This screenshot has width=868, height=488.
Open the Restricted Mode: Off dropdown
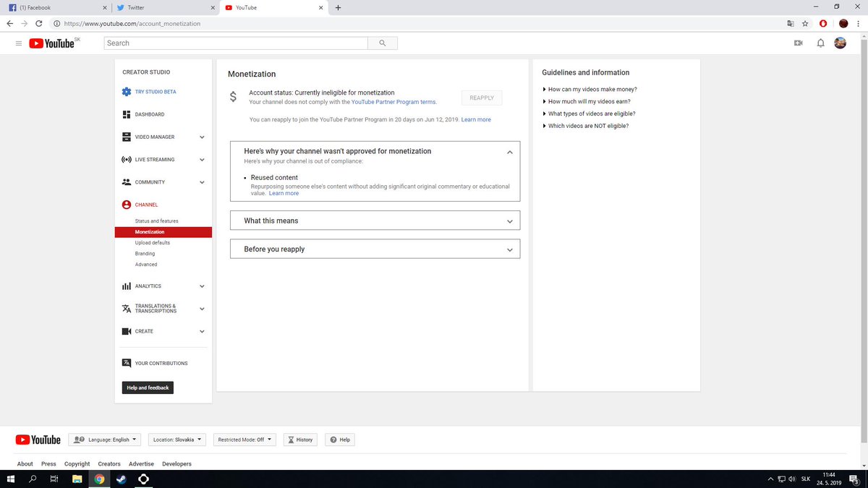coord(244,440)
